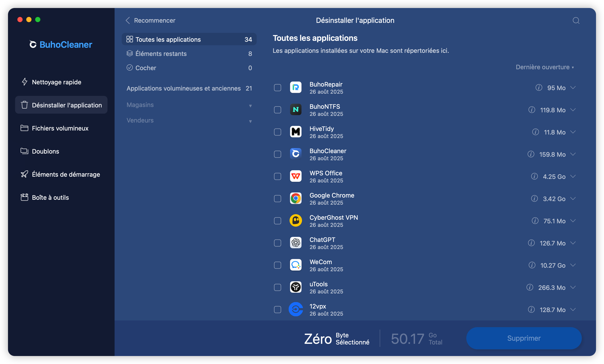Tick the WPS Office checkbox
604x364 pixels.
click(x=277, y=176)
